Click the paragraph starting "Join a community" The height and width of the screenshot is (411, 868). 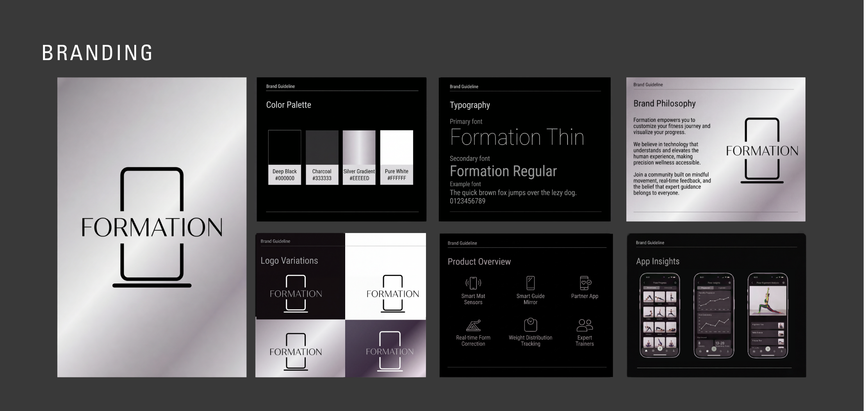click(x=672, y=184)
